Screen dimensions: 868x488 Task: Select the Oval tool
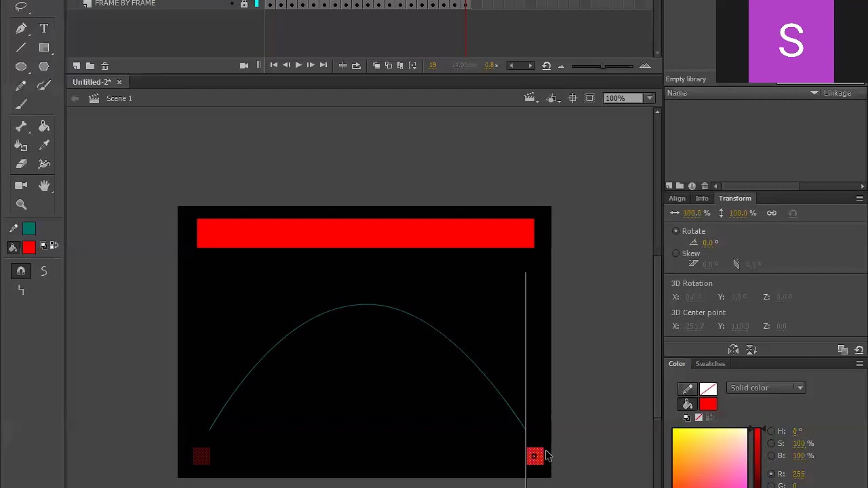coord(21,66)
